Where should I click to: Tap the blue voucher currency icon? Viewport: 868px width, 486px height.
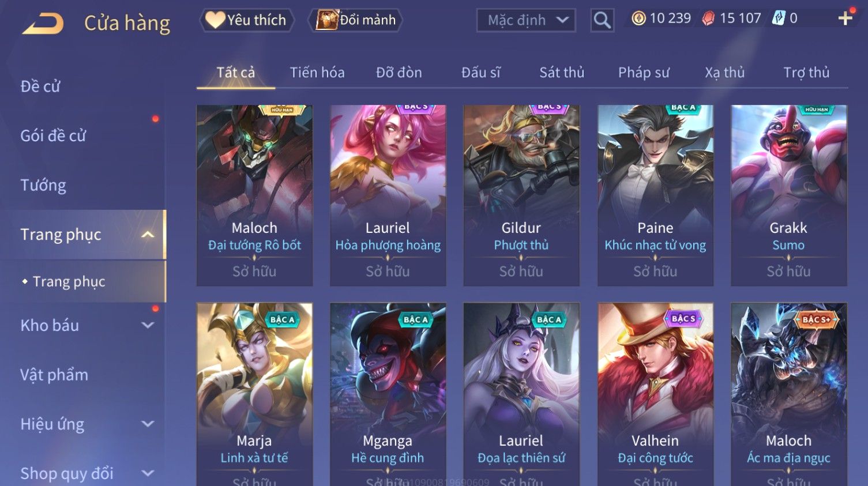coord(779,18)
